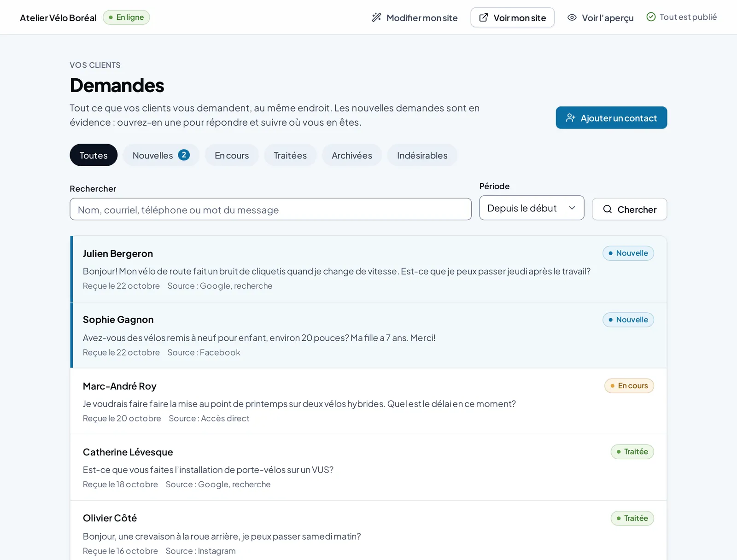Open Marc-André Roy's request

[368, 401]
